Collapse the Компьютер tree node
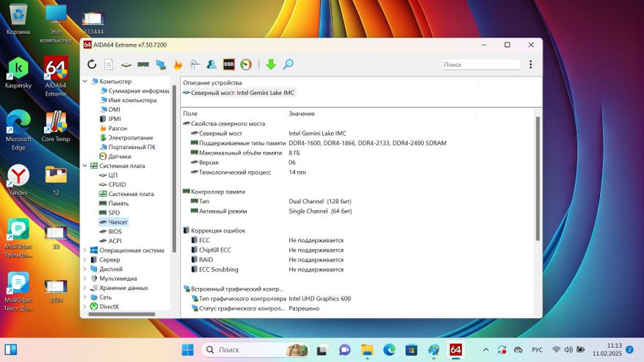 tap(85, 82)
